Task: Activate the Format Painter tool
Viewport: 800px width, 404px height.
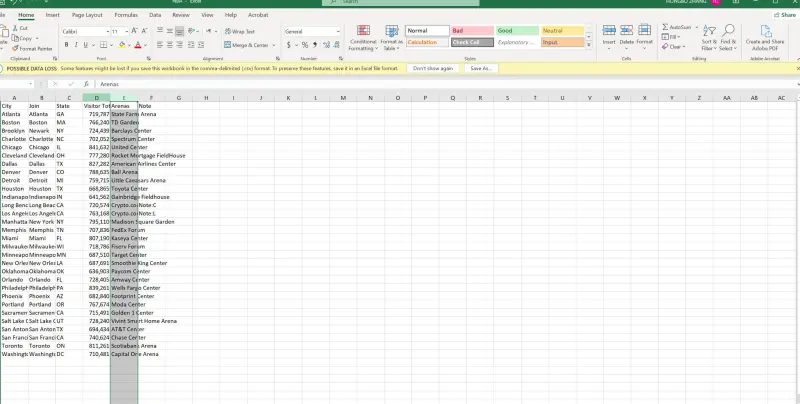Action: (32, 48)
